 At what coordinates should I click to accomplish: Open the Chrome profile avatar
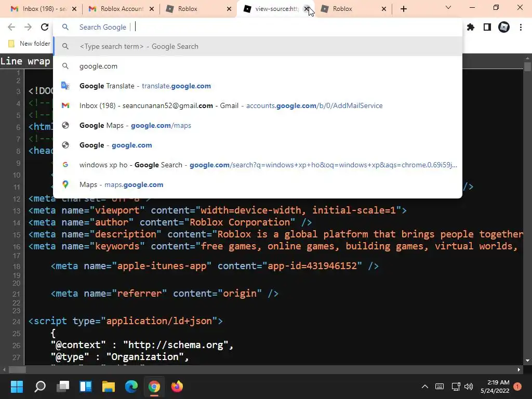(504, 27)
